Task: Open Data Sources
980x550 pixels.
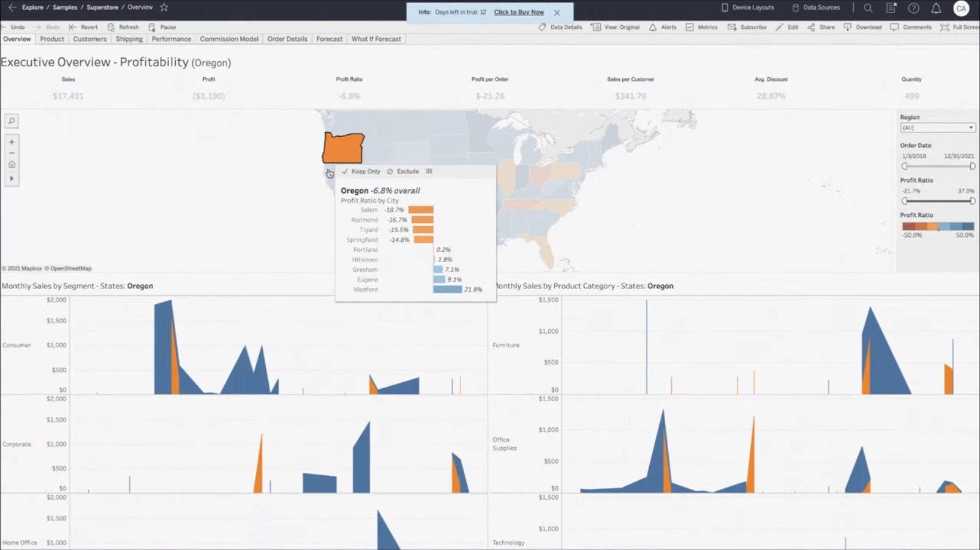Action: point(816,7)
